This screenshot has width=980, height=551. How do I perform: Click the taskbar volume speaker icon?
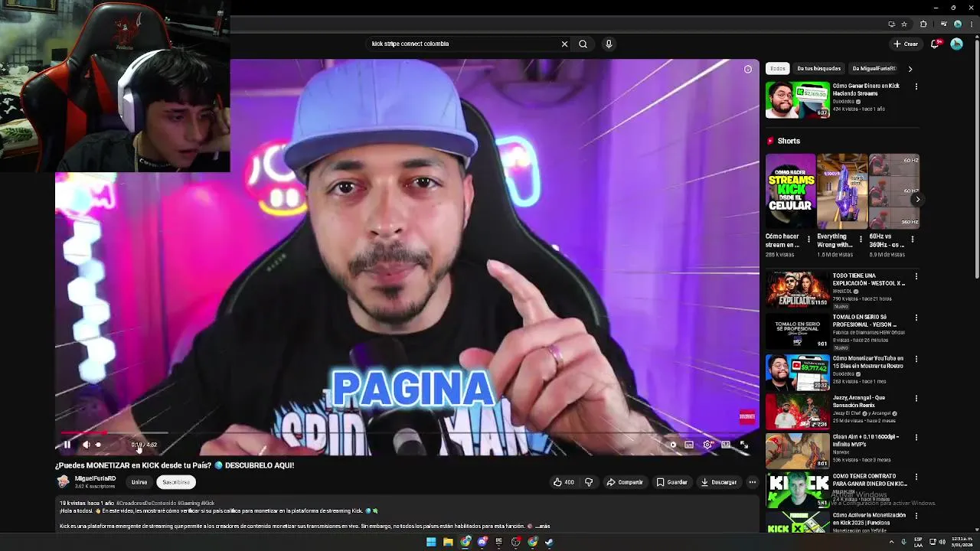pos(942,542)
